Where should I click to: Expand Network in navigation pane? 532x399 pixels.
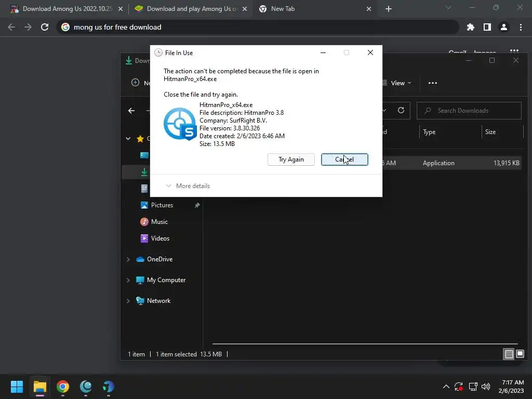pos(128,301)
